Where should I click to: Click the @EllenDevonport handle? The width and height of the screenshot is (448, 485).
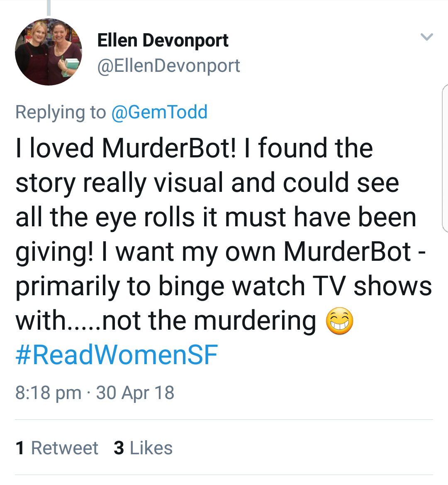click(168, 66)
